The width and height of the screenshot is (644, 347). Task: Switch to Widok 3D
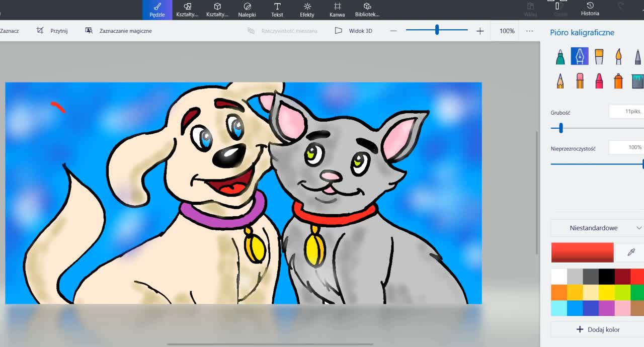(354, 31)
